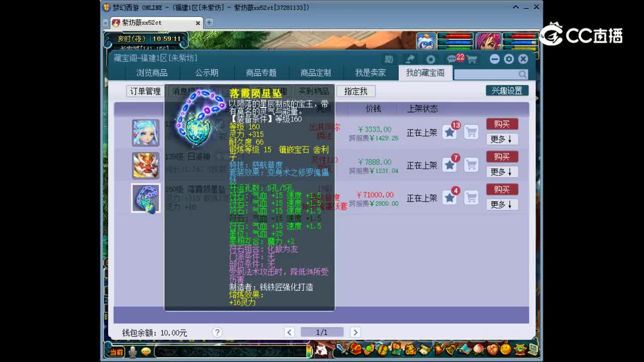Click the wallet help question mark icon
644x362 pixels.
[x=217, y=332]
